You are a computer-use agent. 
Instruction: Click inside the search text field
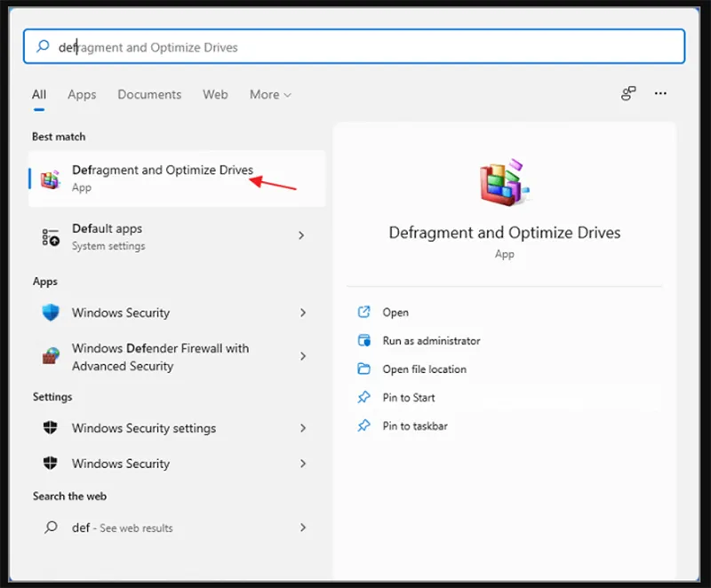pyautogui.click(x=354, y=46)
